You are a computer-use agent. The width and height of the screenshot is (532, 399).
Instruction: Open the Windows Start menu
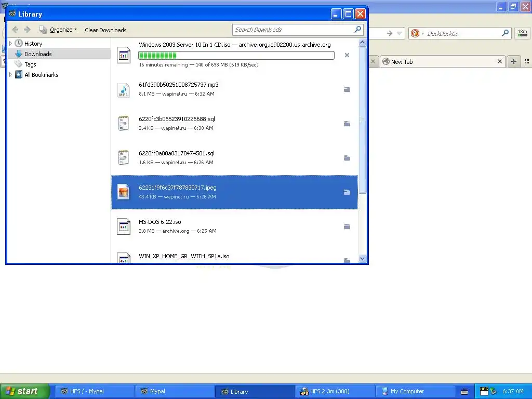pos(25,391)
